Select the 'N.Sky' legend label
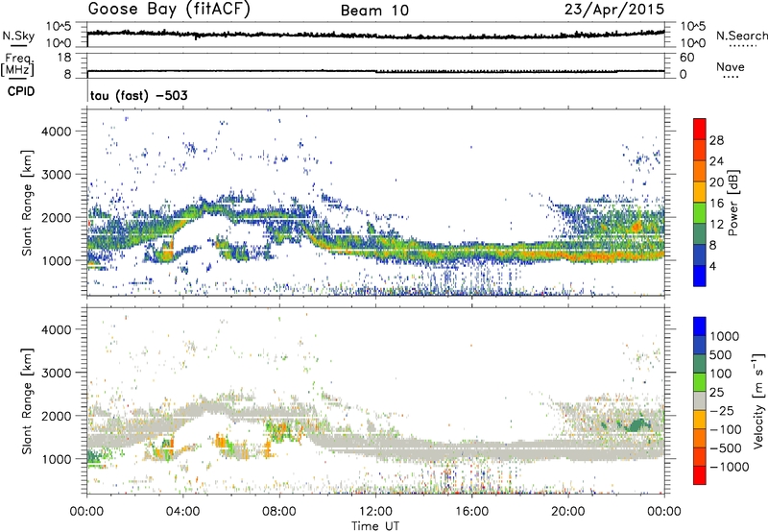 (18, 36)
